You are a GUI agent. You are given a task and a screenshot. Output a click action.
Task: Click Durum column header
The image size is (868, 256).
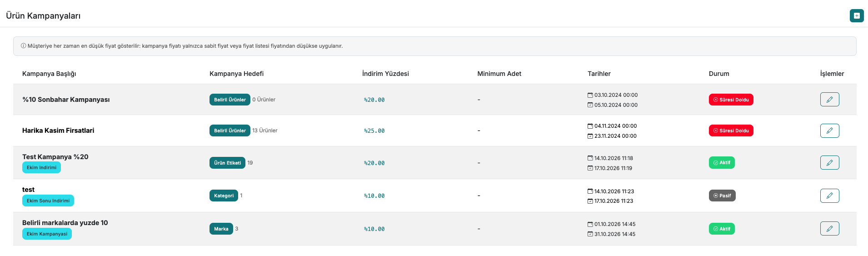(719, 74)
